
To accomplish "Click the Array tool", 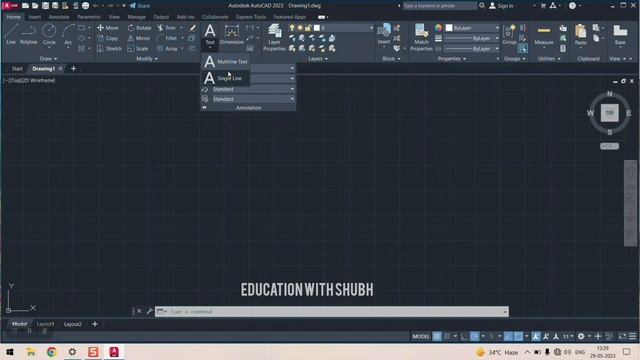I will tap(167, 49).
